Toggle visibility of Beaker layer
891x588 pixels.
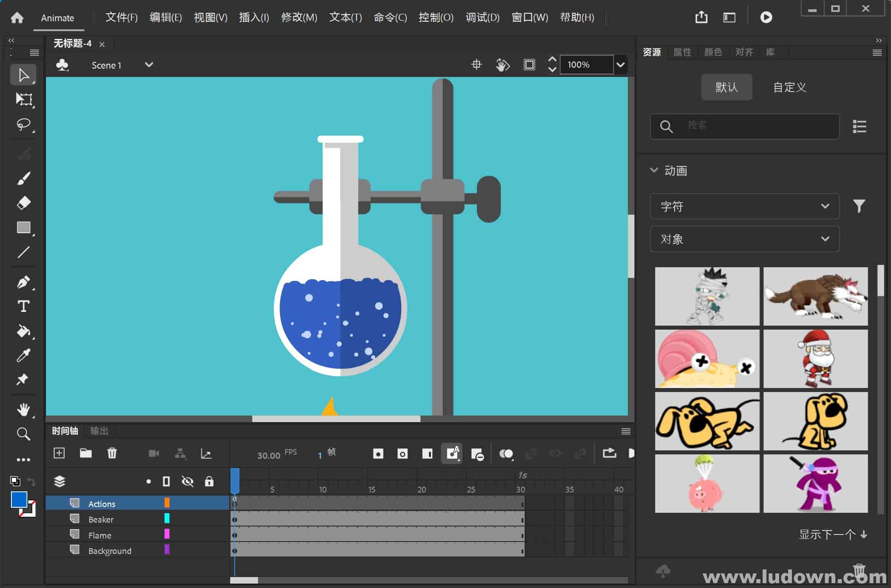point(186,519)
